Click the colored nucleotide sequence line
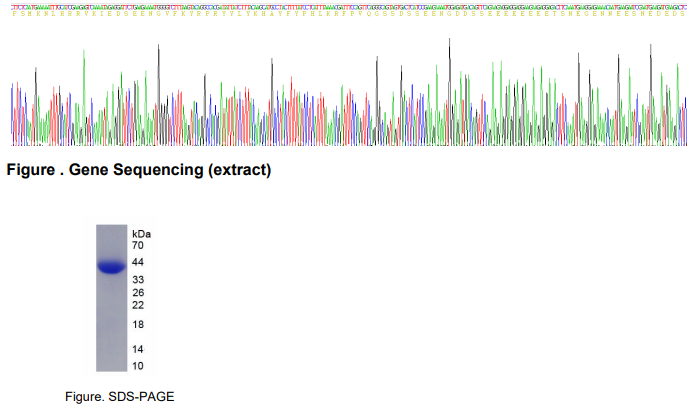Screen dimensions: 694x412 349,8
